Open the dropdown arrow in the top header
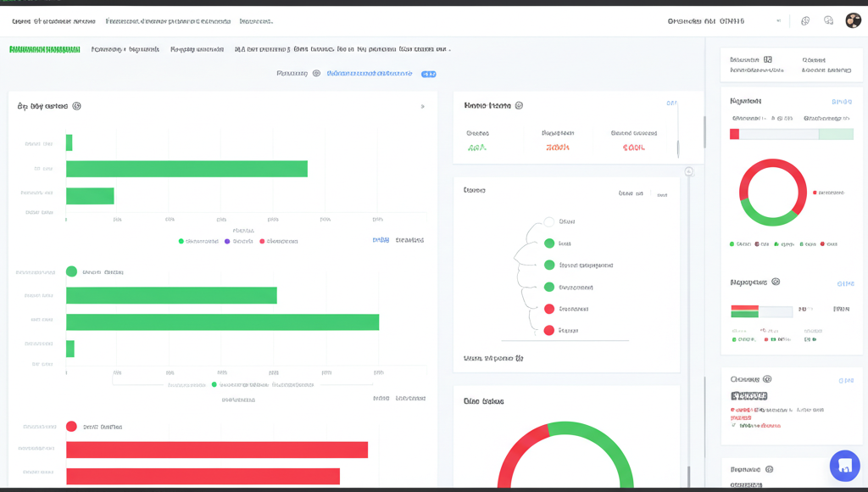This screenshot has width=868, height=492. 778,20
